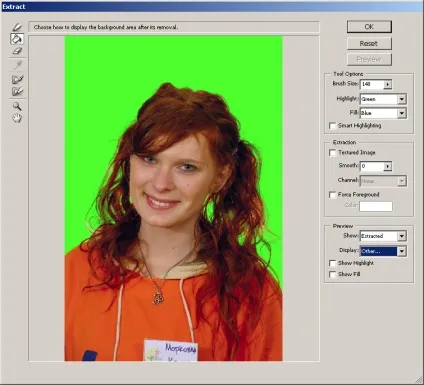Click the Extract dialog title bar

[x=212, y=7]
